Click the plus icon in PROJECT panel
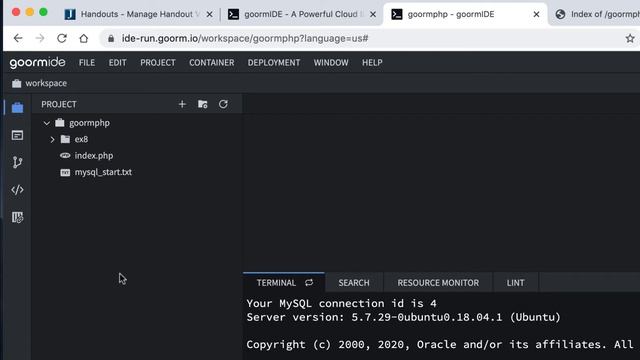Screen dimensions: 640x360 click(x=182, y=104)
